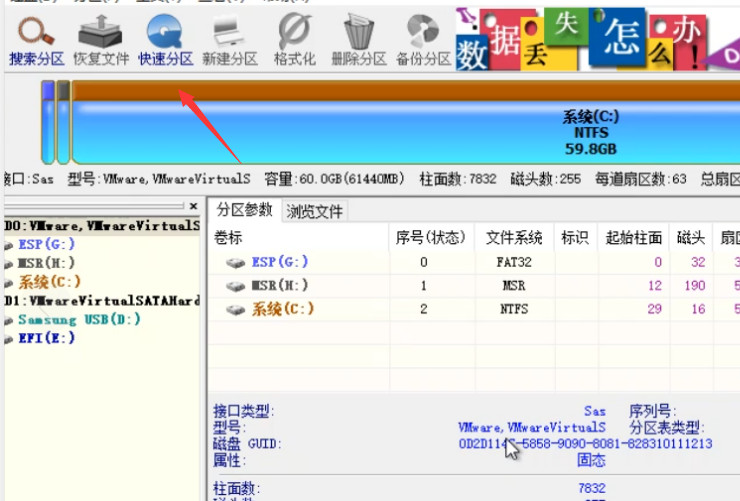Click the 柱面数:7832 text in the info bar
This screenshot has height=501, width=740.
(458, 179)
